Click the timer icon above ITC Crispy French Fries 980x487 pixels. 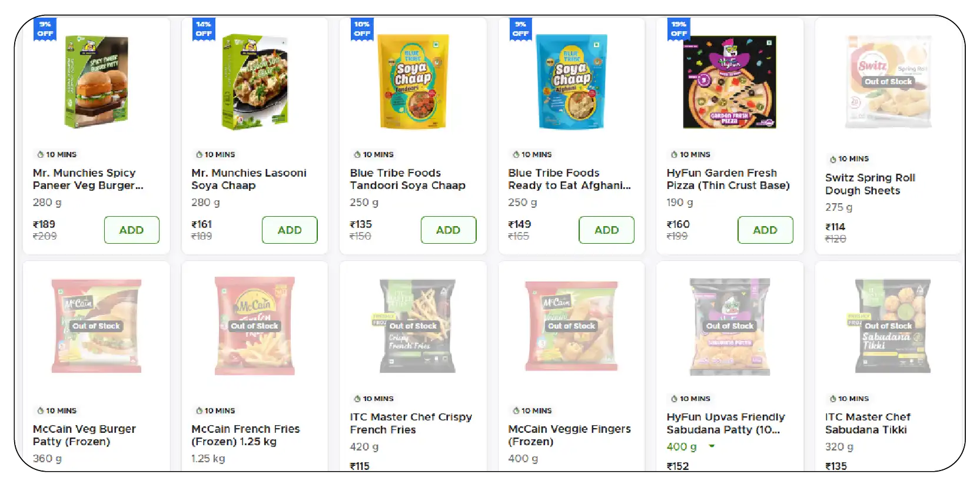(357, 399)
